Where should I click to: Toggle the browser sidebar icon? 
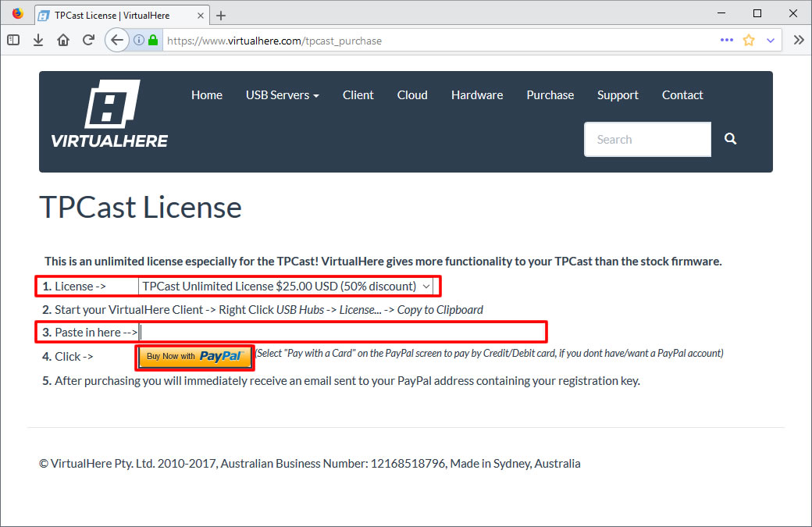click(x=13, y=41)
